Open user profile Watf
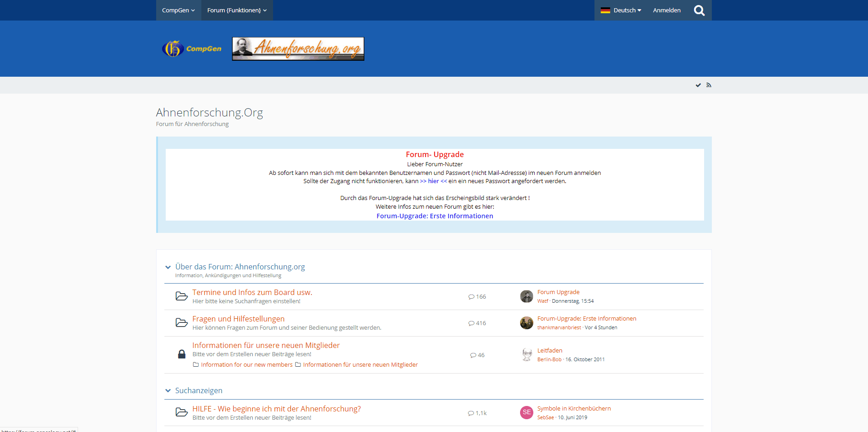868x432 pixels. coord(542,301)
